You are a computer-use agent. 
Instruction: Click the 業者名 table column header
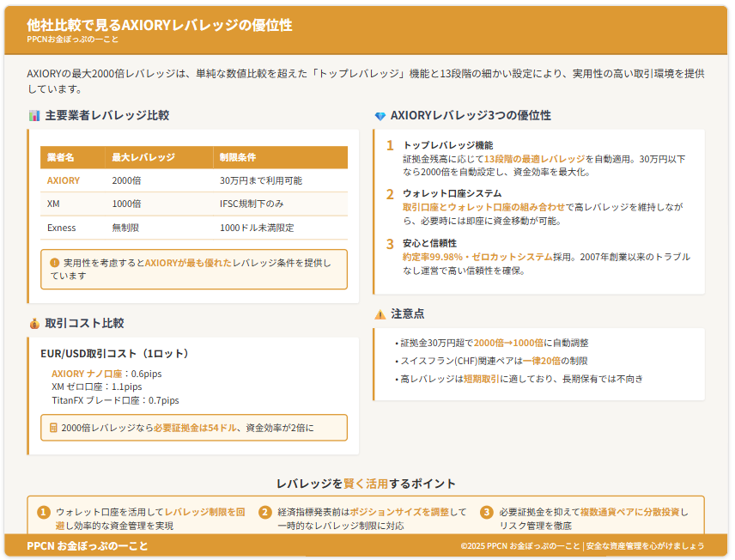61,157
